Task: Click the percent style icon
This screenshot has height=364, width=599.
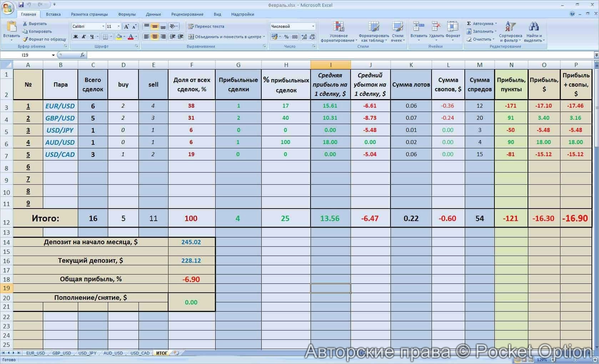Action: [x=286, y=37]
